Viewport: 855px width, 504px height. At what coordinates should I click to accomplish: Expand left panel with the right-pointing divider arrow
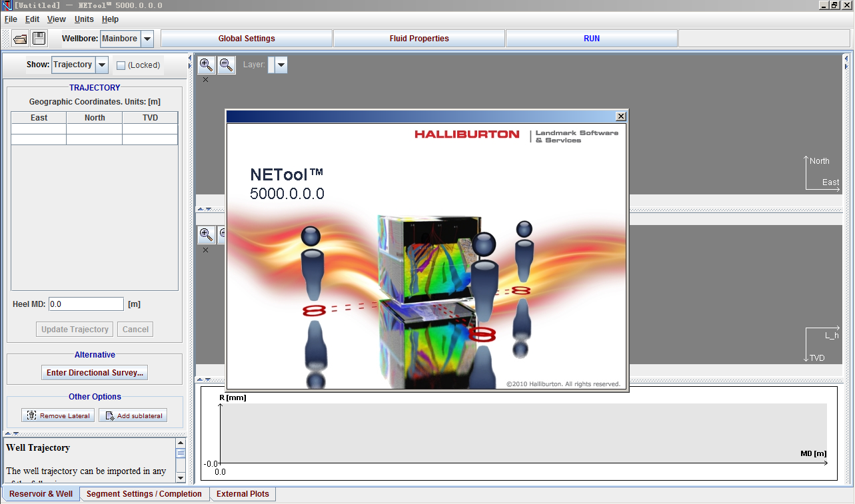click(189, 67)
